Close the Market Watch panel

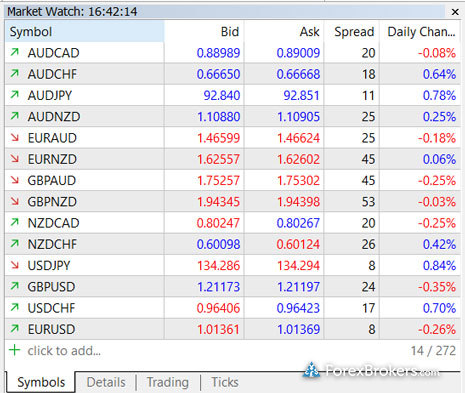pos(455,12)
